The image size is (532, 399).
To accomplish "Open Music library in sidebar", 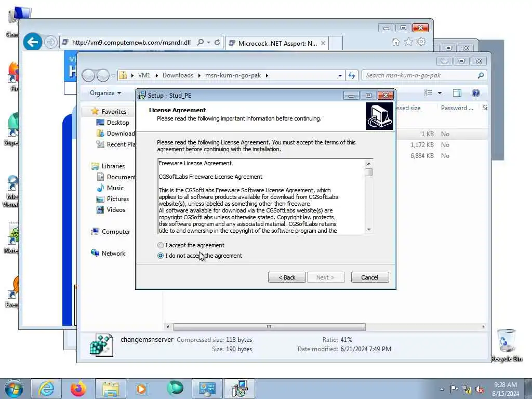I will click(x=115, y=188).
